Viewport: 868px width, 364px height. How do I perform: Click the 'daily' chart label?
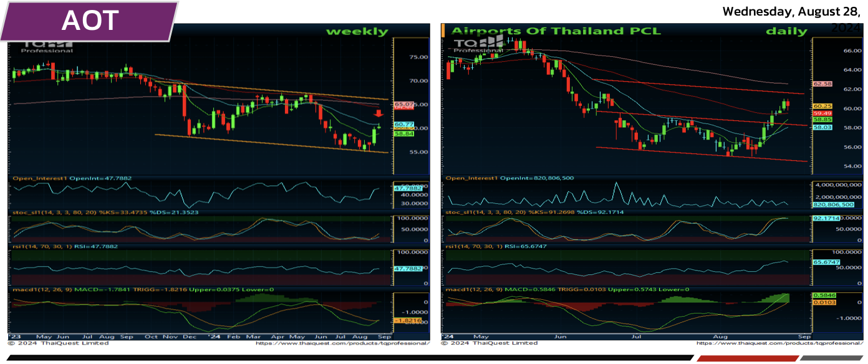point(787,32)
